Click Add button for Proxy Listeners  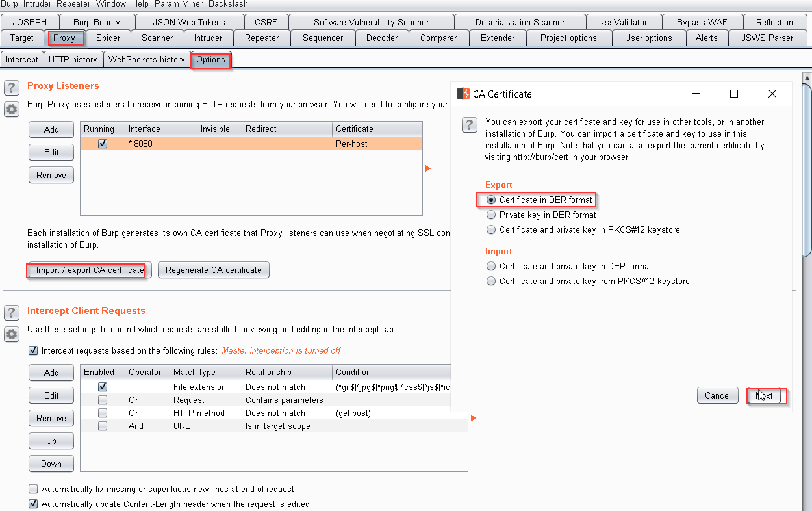[51, 129]
